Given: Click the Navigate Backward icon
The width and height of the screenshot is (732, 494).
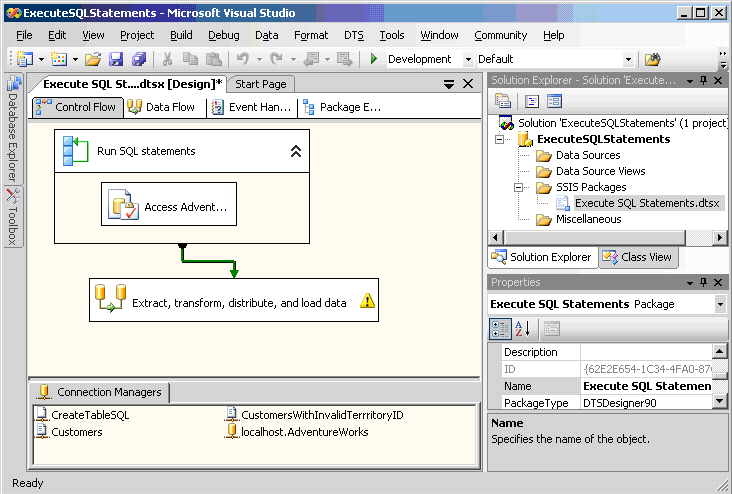Looking at the screenshot, I should pyautogui.click(x=311, y=59).
